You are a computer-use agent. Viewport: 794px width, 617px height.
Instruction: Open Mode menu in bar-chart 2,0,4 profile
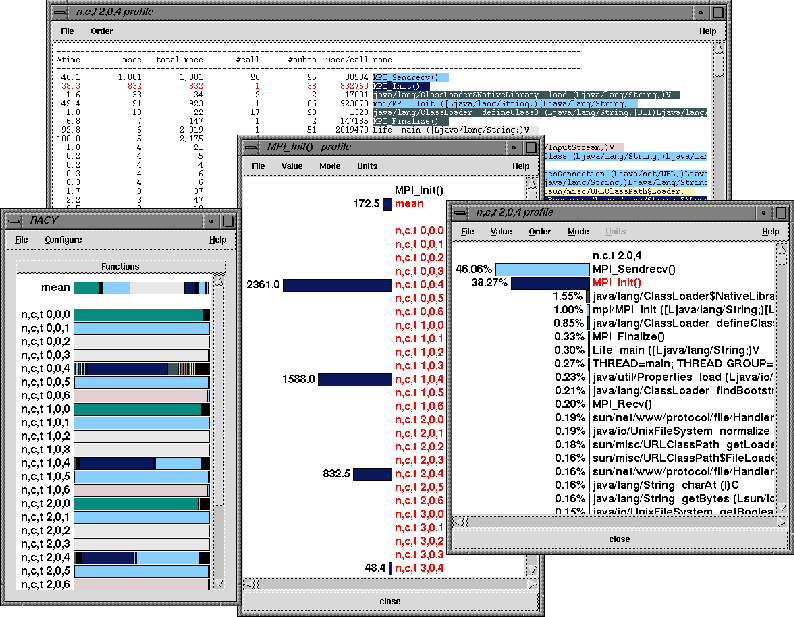(578, 231)
